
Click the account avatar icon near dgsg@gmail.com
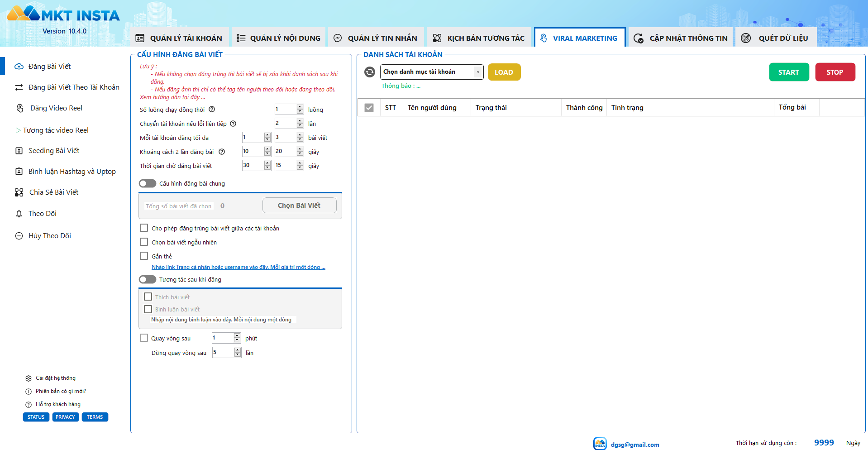600,444
